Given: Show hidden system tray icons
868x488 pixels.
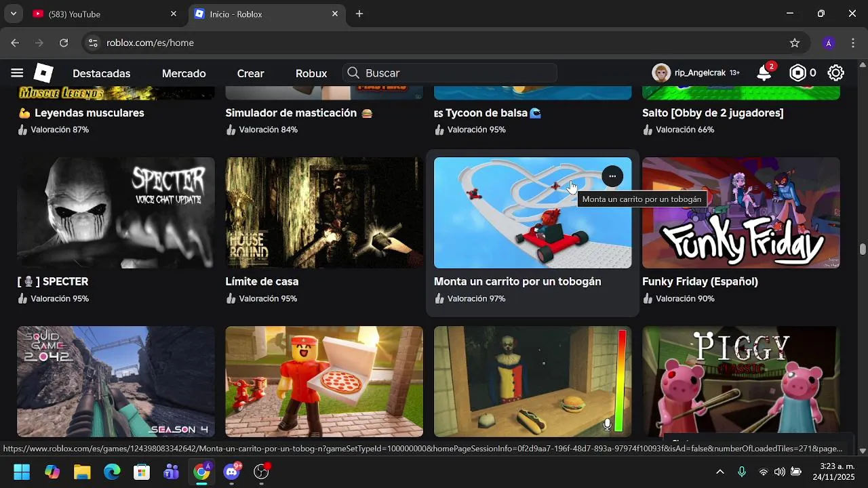Looking at the screenshot, I should pyautogui.click(x=720, y=472).
